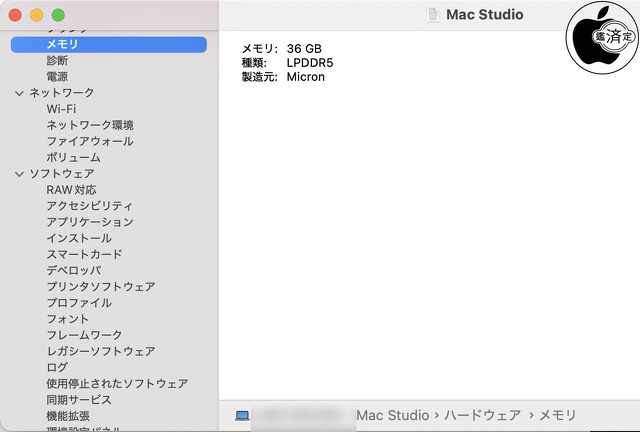Screen dimensions: 640x432
Task: Click the computer icon in the path bar
Action: (243, 415)
